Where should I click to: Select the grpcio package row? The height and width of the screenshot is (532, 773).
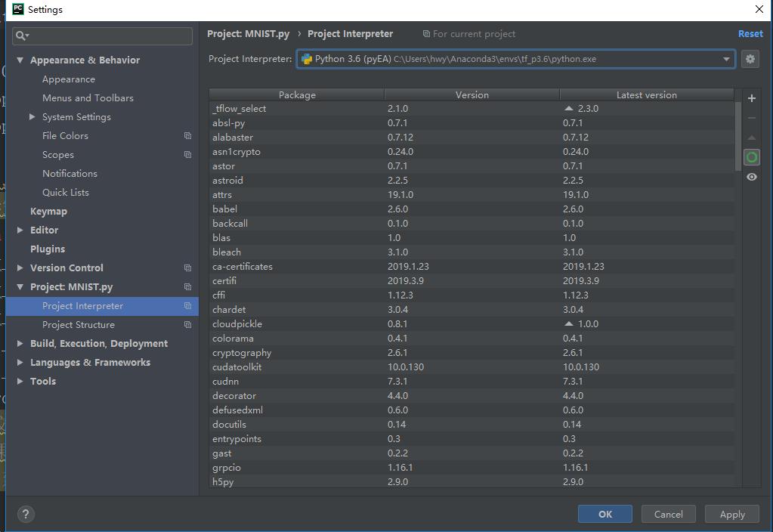[x=472, y=468]
